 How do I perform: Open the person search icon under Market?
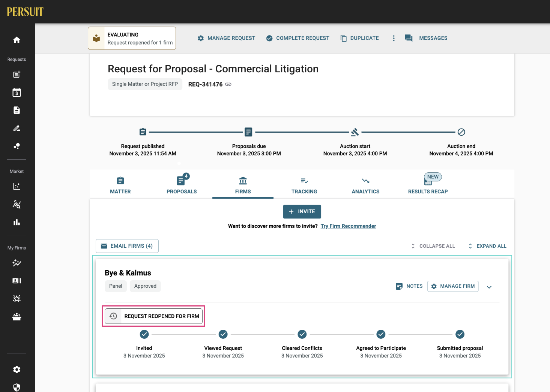[17, 204]
